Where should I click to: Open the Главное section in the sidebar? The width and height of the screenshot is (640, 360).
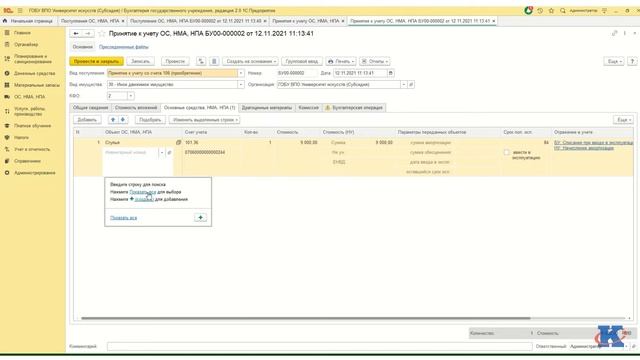[22, 33]
